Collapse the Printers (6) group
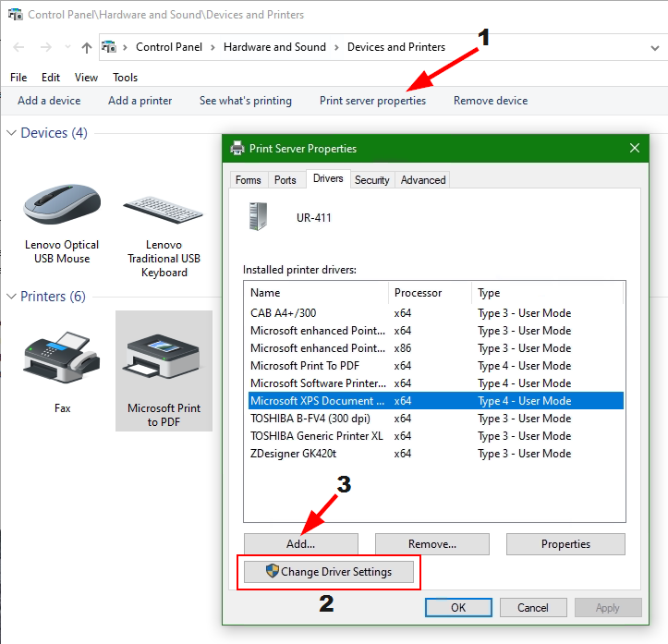 pyautogui.click(x=11, y=297)
